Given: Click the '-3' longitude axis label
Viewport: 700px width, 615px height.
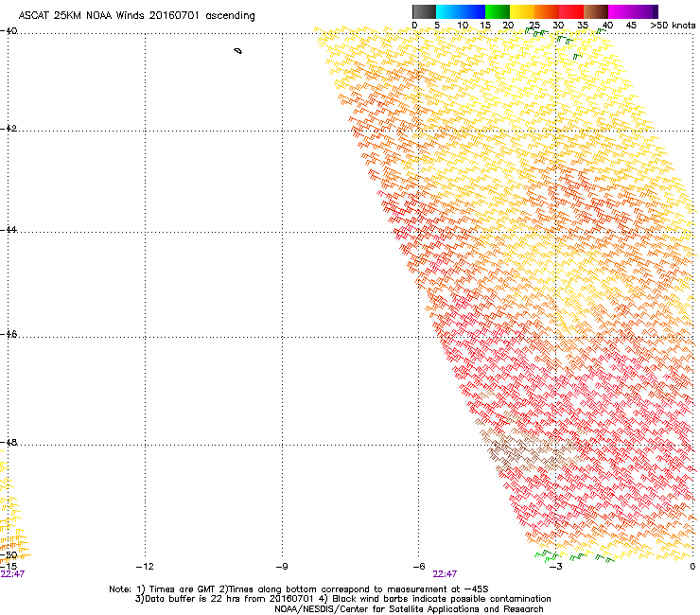Looking at the screenshot, I should 556,567.
